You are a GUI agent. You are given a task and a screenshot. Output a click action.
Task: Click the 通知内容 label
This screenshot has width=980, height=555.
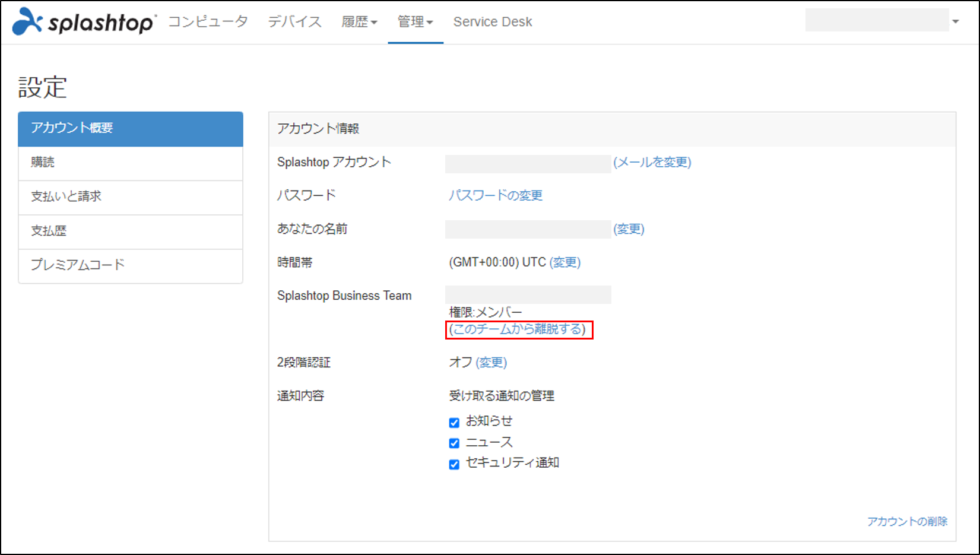pos(301,395)
